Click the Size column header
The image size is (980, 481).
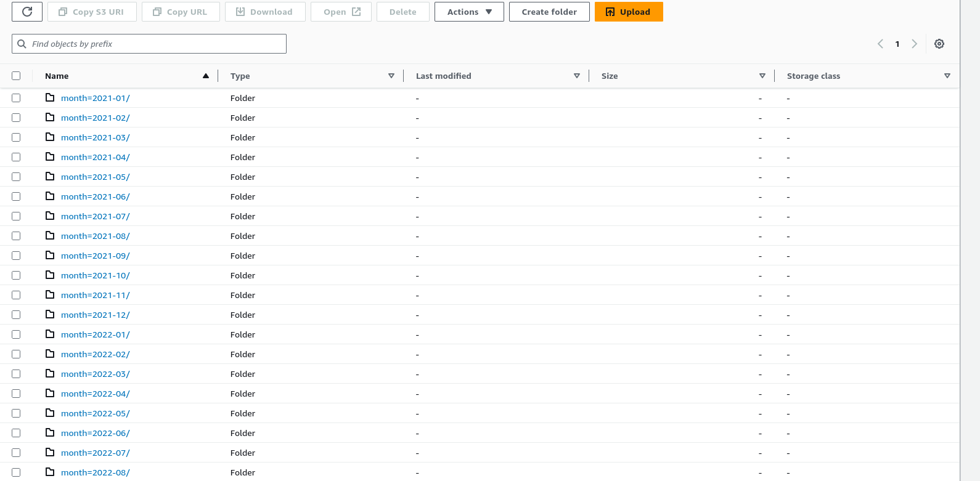coord(610,76)
